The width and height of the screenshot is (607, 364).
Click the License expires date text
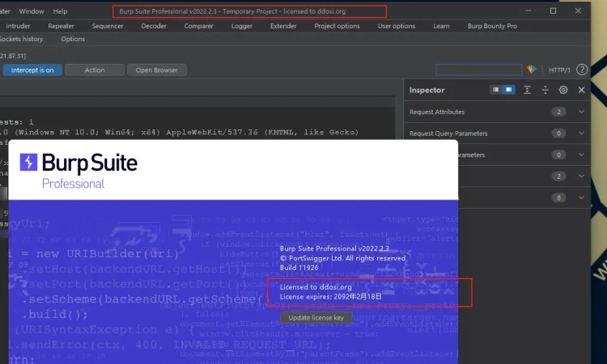(x=330, y=297)
